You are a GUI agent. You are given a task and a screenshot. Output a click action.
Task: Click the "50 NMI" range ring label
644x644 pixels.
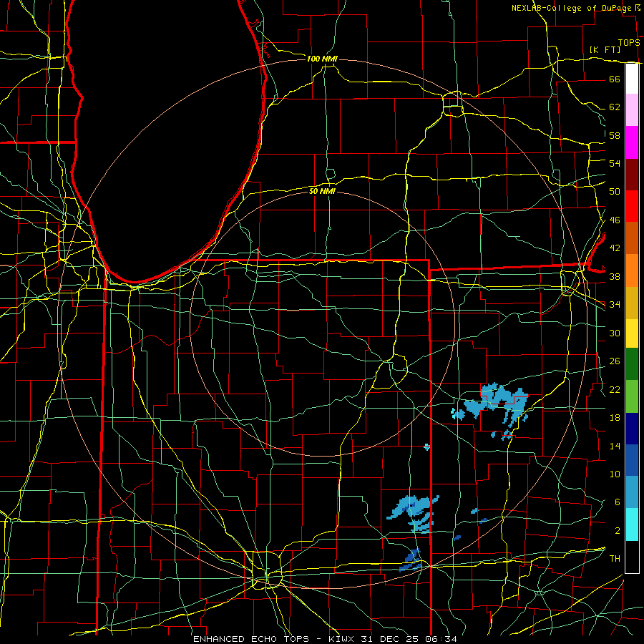coord(322,191)
